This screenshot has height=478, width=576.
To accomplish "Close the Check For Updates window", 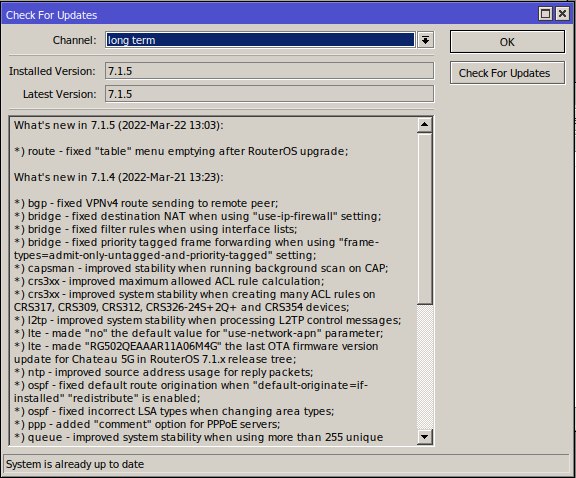I will click(x=562, y=14).
